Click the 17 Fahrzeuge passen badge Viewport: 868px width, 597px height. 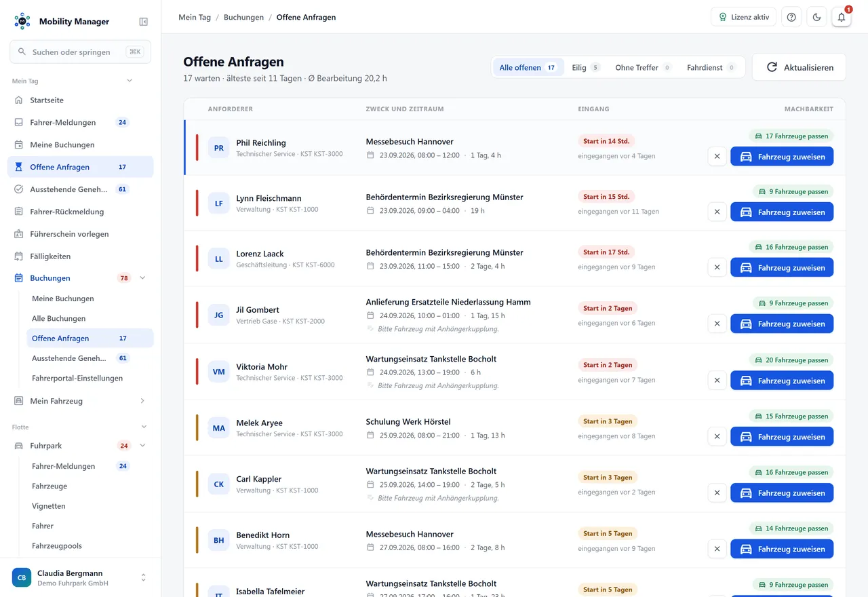pos(791,136)
